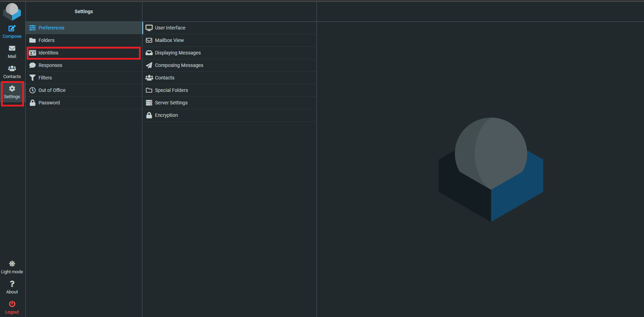Open Mailbox View preferences
This screenshot has height=317, width=644.
[x=169, y=40]
